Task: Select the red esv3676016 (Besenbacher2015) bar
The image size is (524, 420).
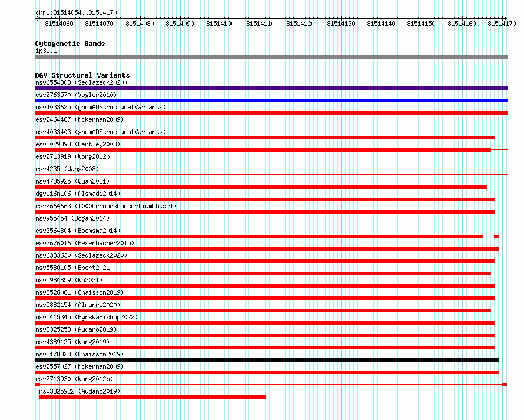Action: click(x=267, y=249)
